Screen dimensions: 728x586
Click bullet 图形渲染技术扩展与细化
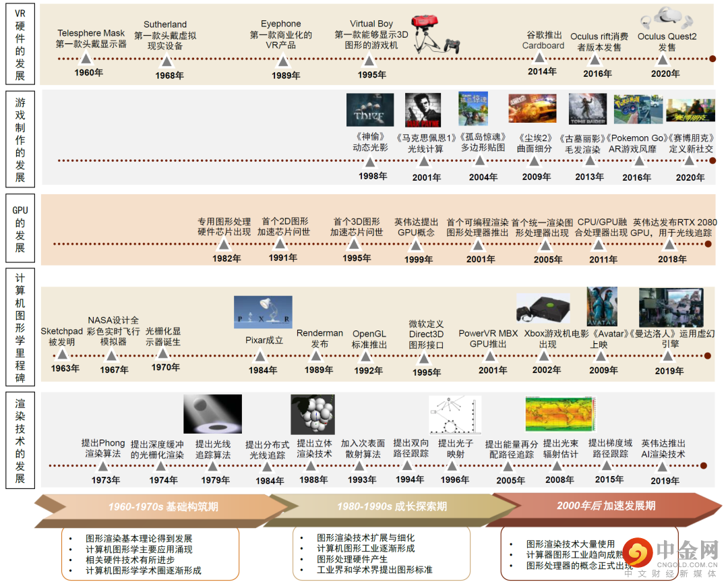365,537
